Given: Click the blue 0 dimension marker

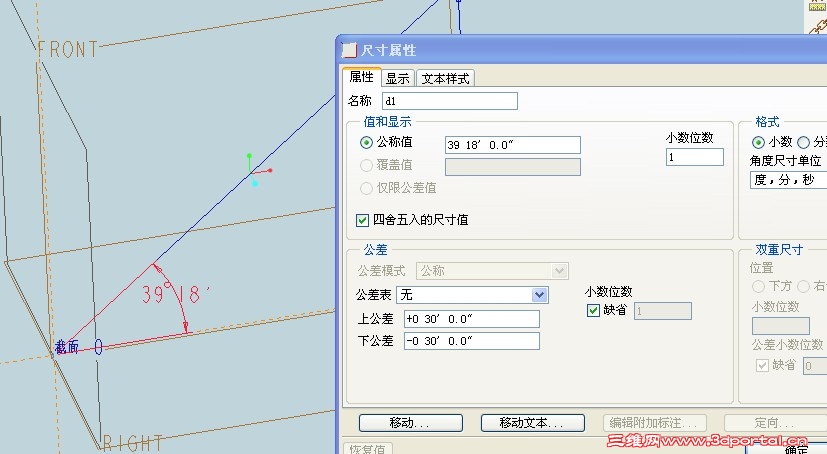Looking at the screenshot, I should (98, 347).
